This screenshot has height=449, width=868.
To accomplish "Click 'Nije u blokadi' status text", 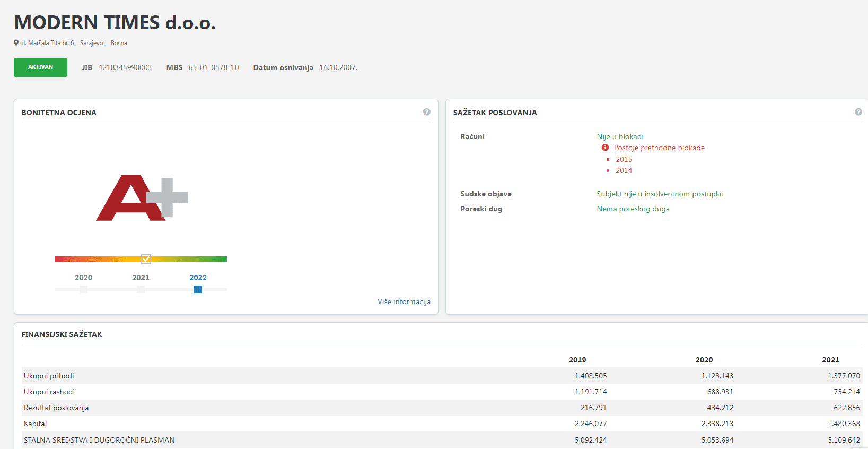I will [x=620, y=136].
